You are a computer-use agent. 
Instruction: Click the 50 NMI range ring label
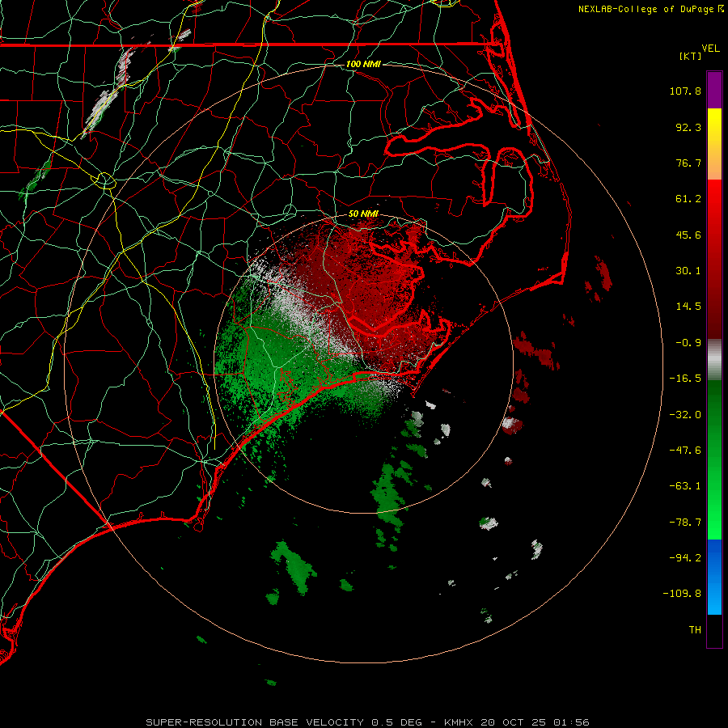pos(363,214)
